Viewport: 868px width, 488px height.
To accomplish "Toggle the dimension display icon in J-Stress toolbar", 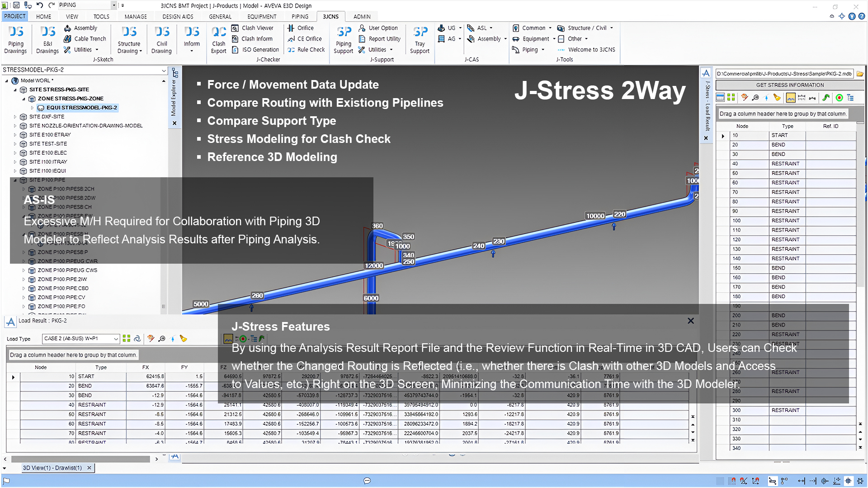I will pos(802,98).
